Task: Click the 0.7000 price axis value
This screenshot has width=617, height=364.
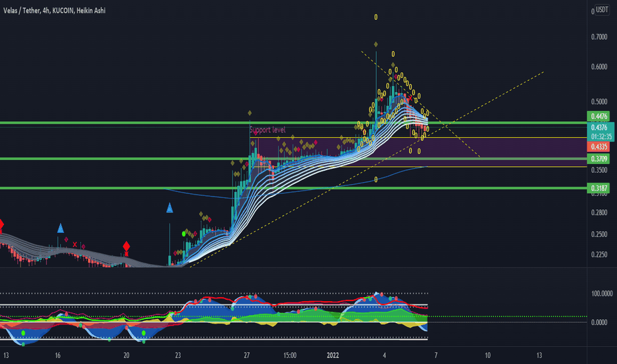Action: 599,37
